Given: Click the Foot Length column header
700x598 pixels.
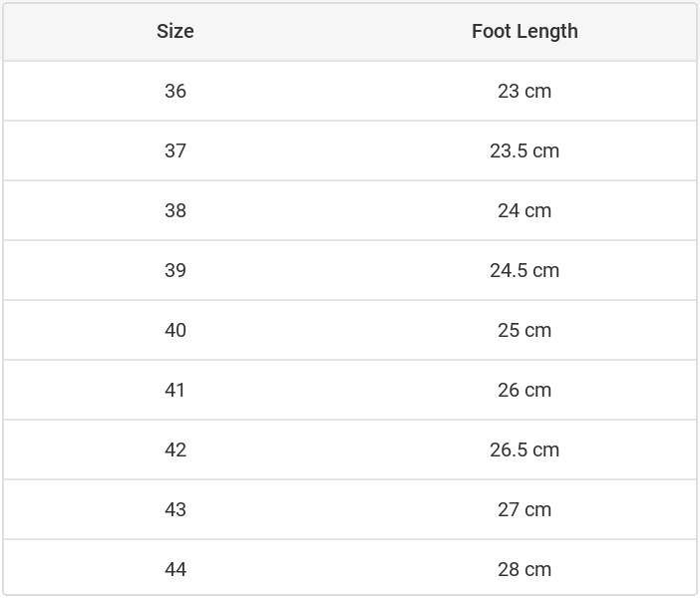Looking at the screenshot, I should point(525,31).
